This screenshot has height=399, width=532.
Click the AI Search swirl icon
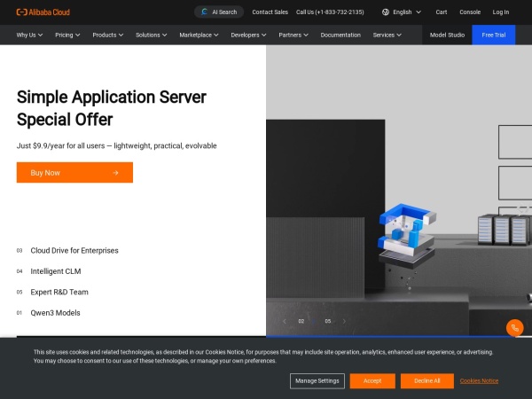pos(204,12)
